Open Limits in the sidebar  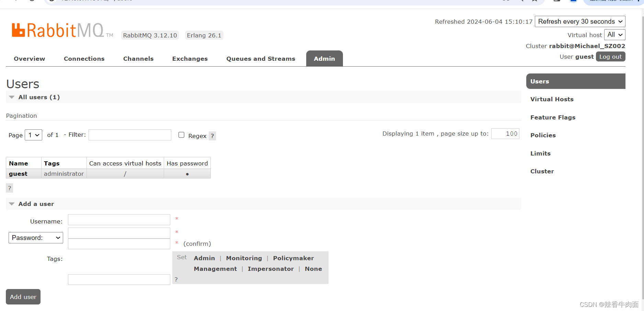tap(540, 153)
